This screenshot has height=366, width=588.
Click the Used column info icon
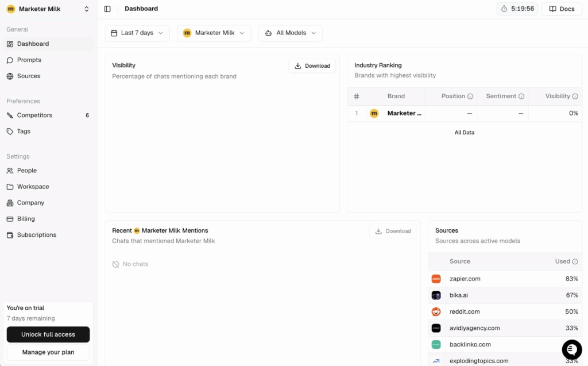point(575,261)
